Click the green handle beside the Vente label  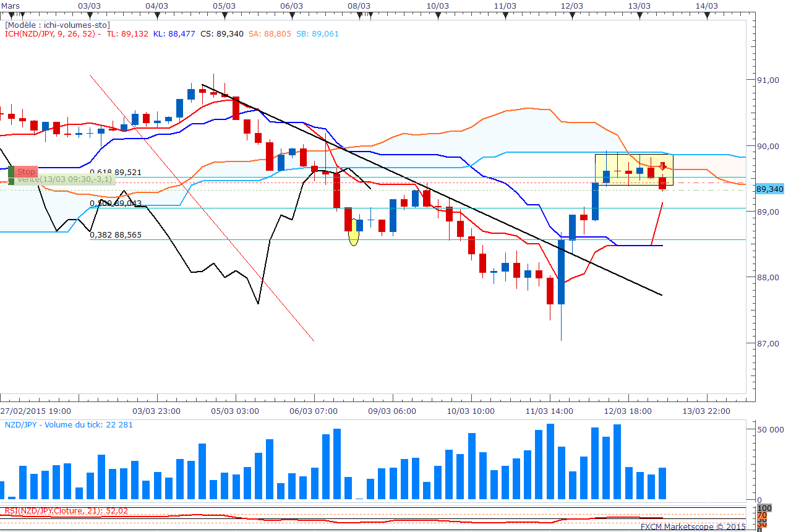point(11,180)
